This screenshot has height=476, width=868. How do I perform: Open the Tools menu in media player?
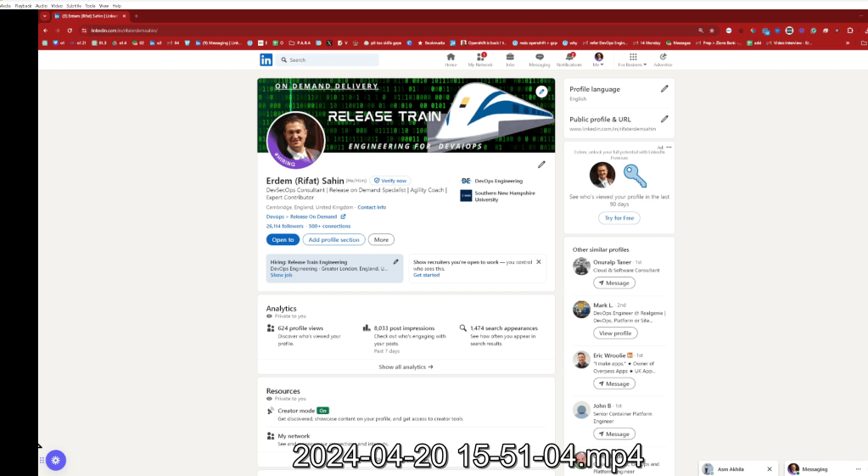(x=90, y=6)
